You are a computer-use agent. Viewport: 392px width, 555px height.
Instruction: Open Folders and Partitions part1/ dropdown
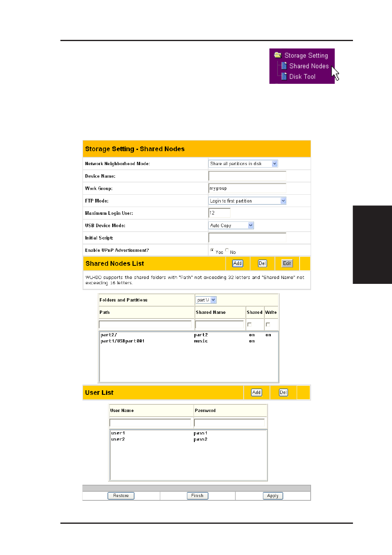point(206,300)
